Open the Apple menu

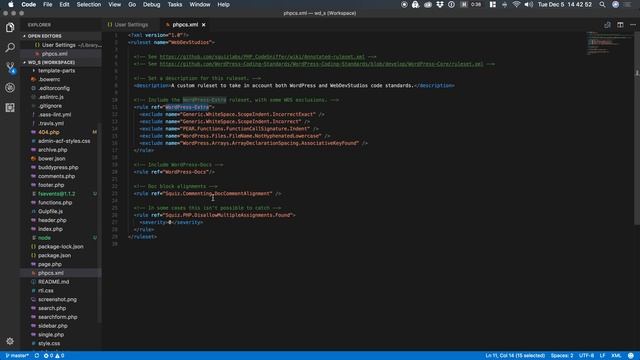11,4
